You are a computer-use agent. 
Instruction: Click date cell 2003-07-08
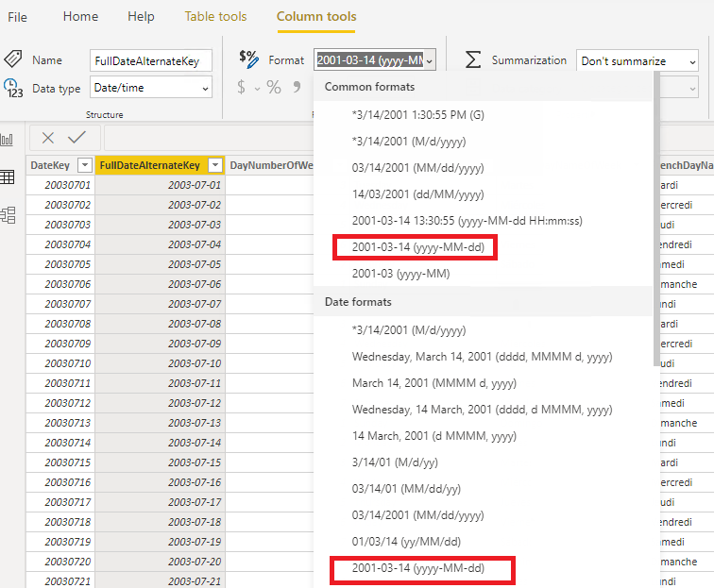pyautogui.click(x=161, y=324)
